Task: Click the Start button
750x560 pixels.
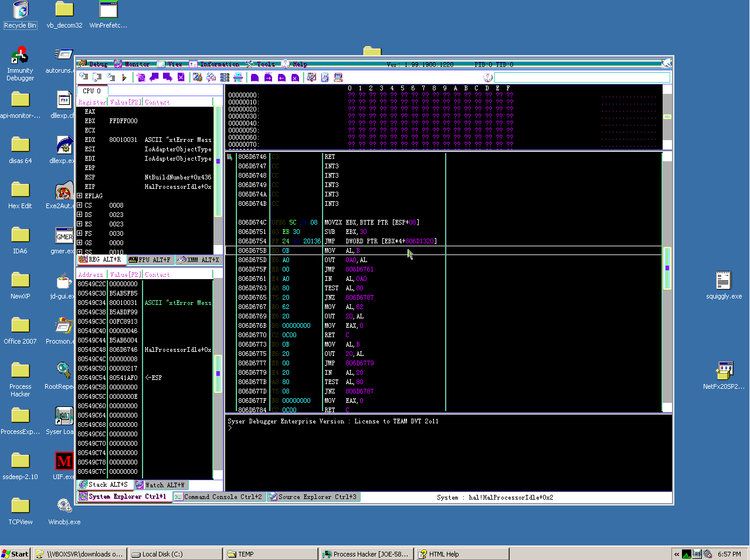Action: click(x=15, y=554)
